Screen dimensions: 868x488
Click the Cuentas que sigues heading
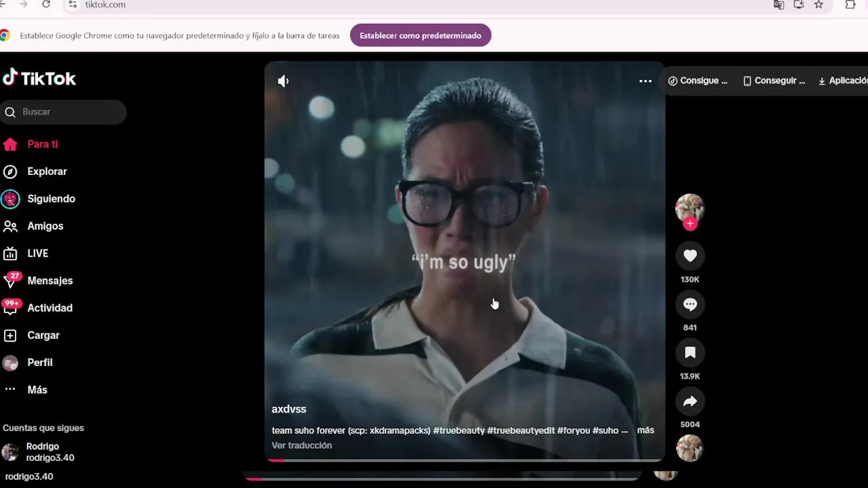[x=43, y=428]
